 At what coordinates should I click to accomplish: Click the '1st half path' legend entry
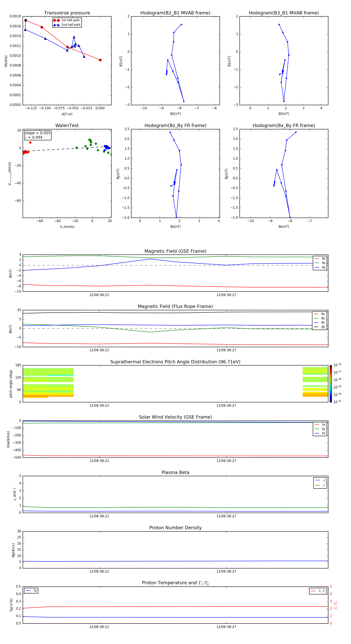[x=67, y=20]
